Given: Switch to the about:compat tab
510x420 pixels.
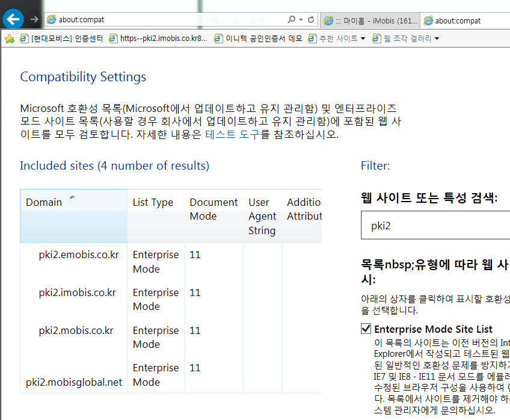Looking at the screenshot, I should 465,21.
